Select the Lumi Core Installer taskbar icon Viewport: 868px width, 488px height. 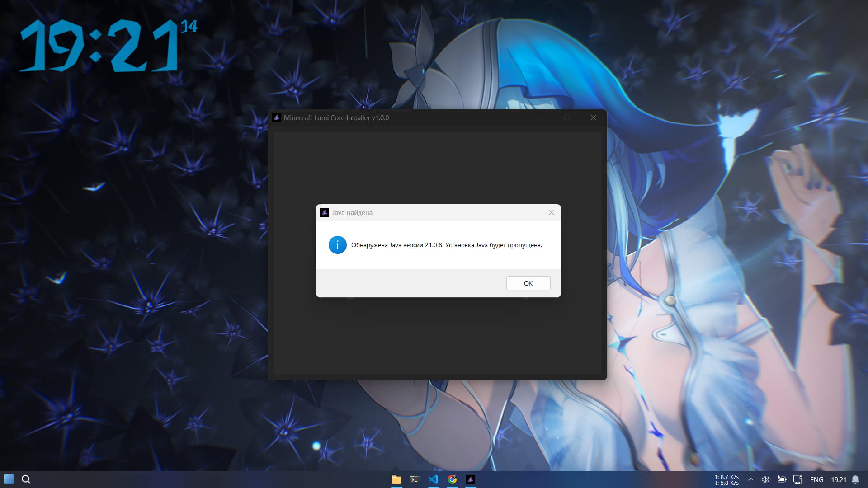[x=471, y=480]
